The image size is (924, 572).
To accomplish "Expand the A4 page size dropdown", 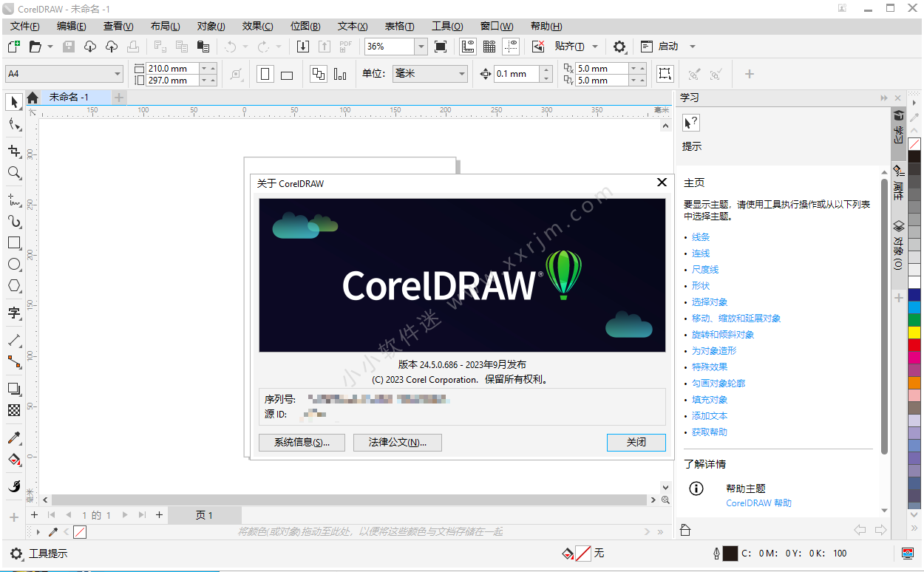I will tap(118, 74).
